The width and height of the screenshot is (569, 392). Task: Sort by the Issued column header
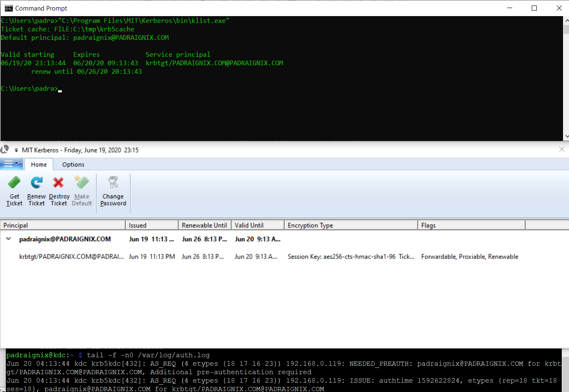152,225
